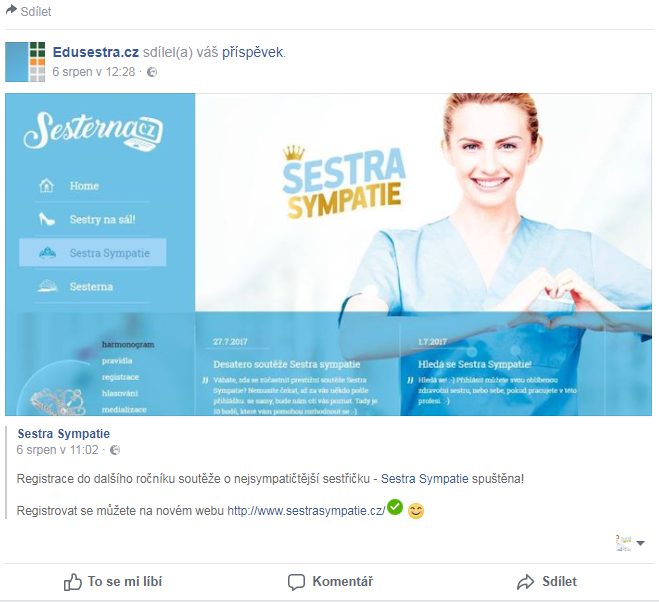This screenshot has height=602, width=659.
Task: Click the '6 srpen v 11:02' timestamp
Action: [x=58, y=450]
